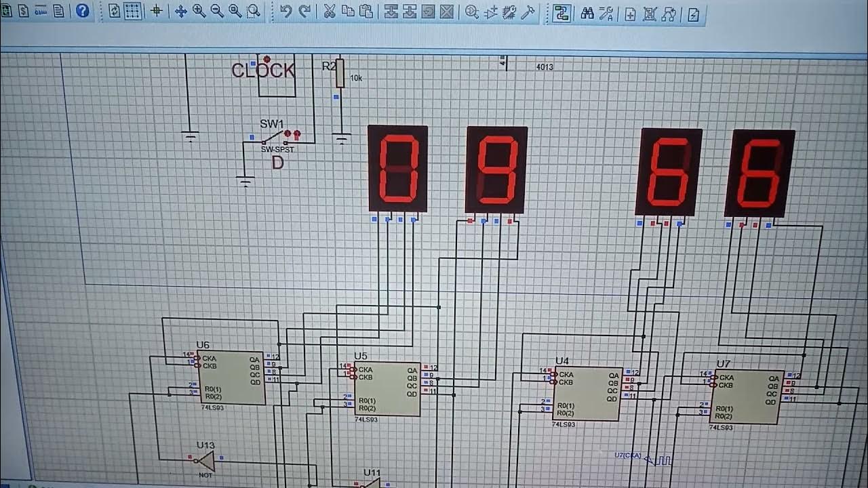Select the U6 74LS93 counter chip
Screen dimensions: 868x488
(x=231, y=378)
